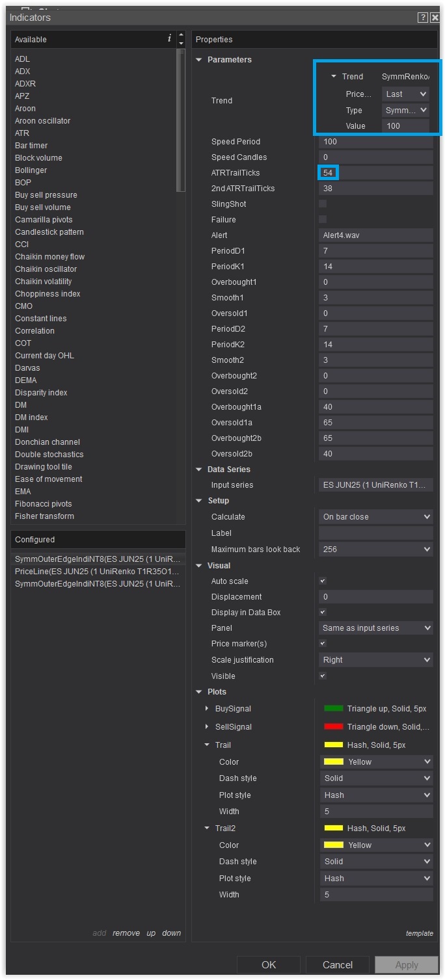Screen dimensions: 445x980
Task: Collapse the Parameters section arrow
Action: pos(199,60)
